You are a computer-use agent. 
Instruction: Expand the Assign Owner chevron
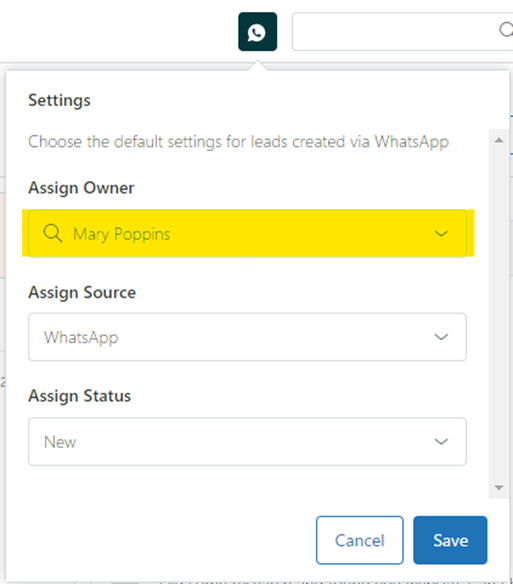tap(441, 234)
